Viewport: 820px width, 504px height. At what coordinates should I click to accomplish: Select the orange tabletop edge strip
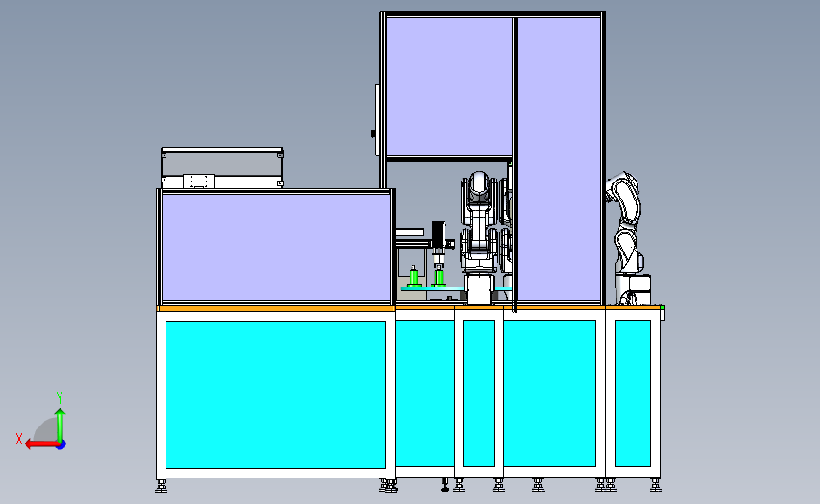[275, 309]
